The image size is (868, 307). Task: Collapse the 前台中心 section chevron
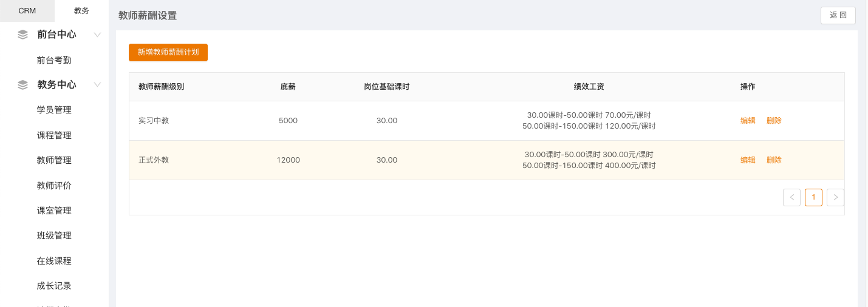pyautogui.click(x=97, y=35)
